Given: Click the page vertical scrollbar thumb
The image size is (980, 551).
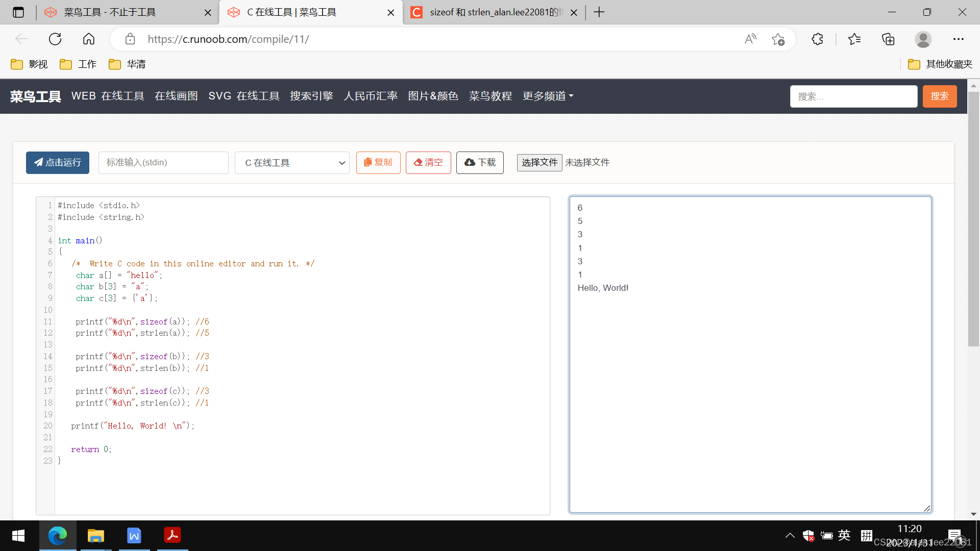Looking at the screenshot, I should pos(973,219).
